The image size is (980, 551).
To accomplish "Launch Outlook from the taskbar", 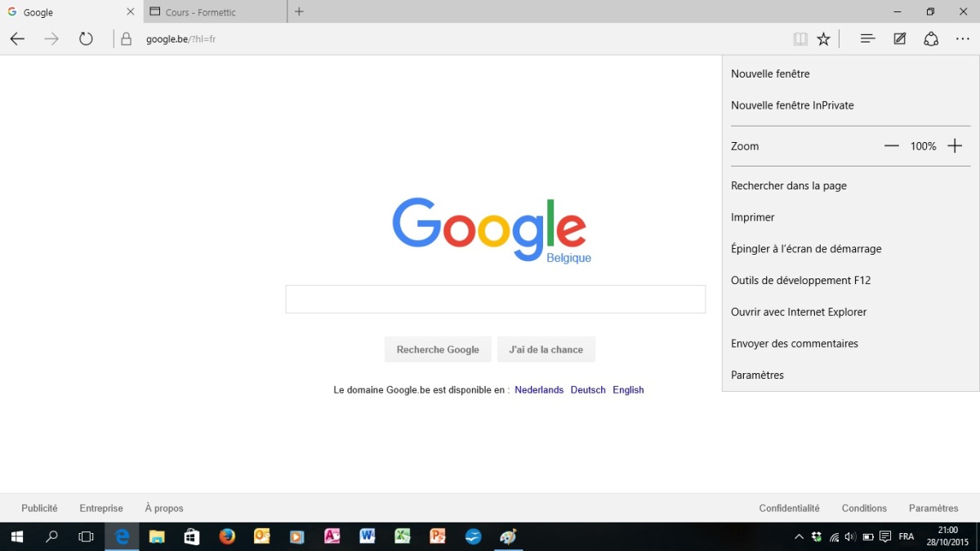I will [x=262, y=536].
